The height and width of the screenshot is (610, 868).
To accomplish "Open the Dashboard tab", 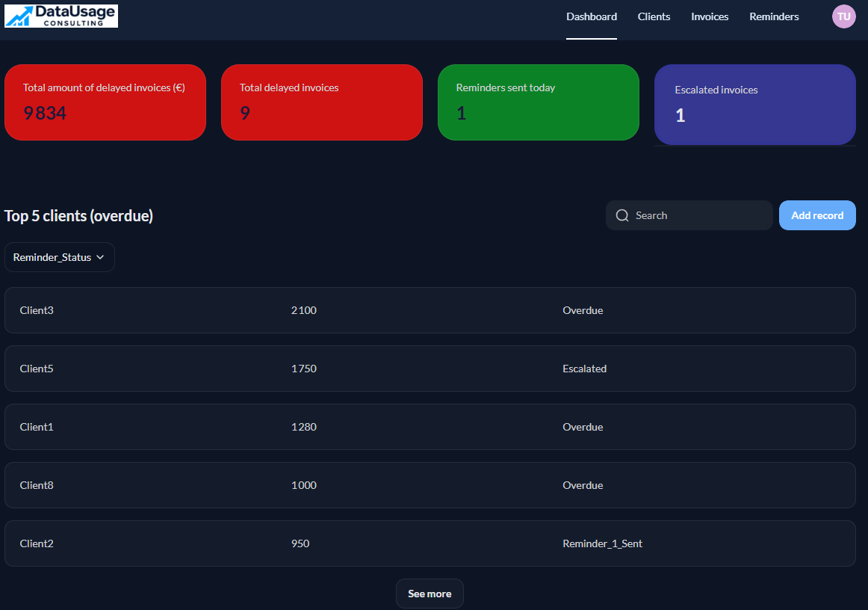I will (591, 16).
